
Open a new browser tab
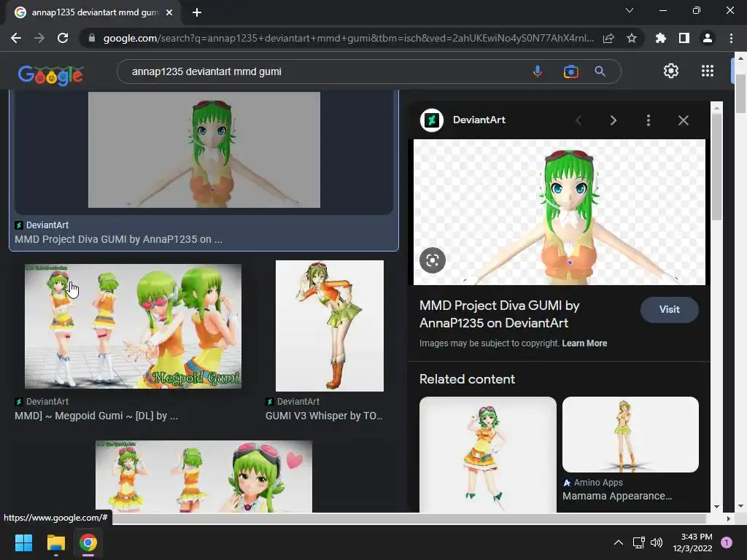pyautogui.click(x=197, y=12)
